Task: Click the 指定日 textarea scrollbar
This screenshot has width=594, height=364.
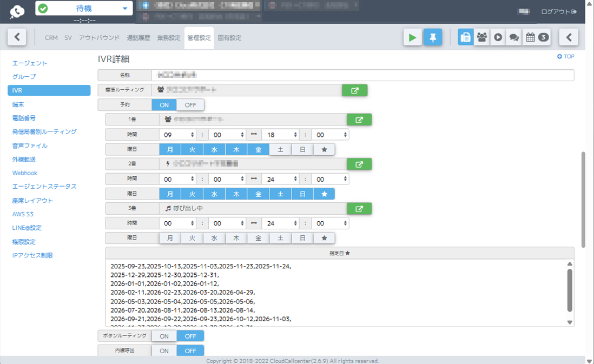Action: [x=570, y=290]
